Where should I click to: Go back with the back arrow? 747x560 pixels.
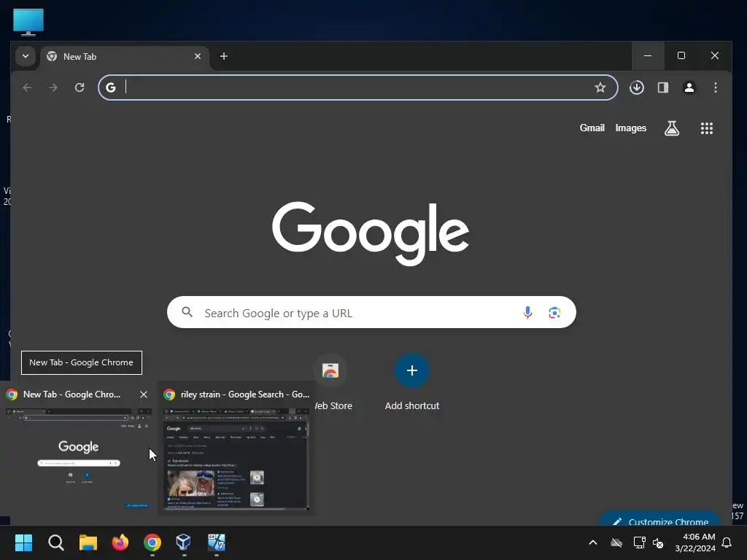(x=27, y=87)
